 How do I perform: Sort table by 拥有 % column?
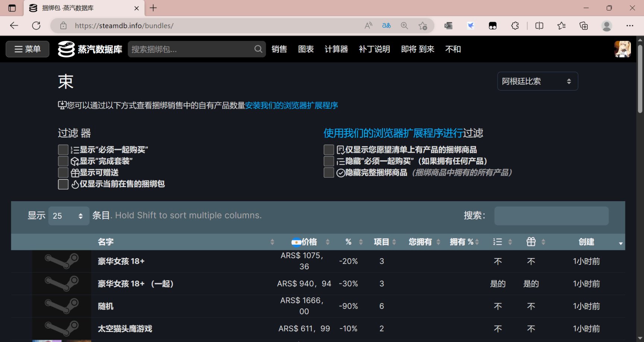click(462, 242)
